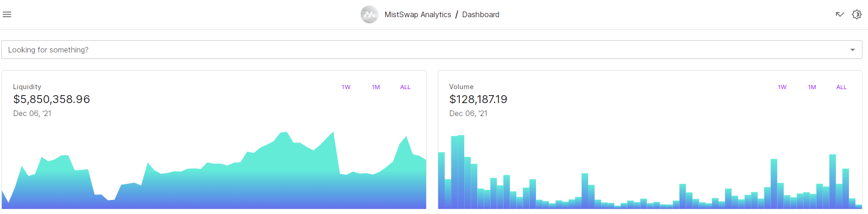The height and width of the screenshot is (214, 868).
Task: Click the Dashboard breadcrumb text
Action: pos(481,14)
